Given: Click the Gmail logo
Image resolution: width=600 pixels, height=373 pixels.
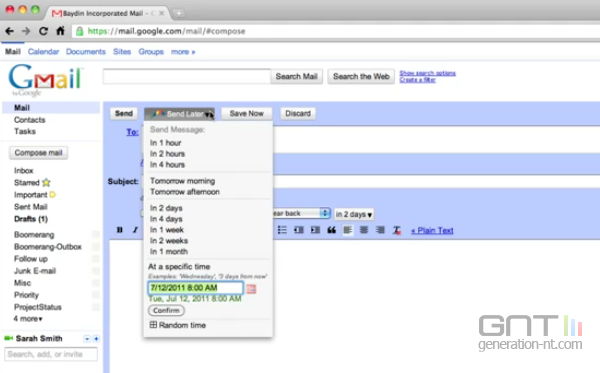Looking at the screenshot, I should click(45, 80).
